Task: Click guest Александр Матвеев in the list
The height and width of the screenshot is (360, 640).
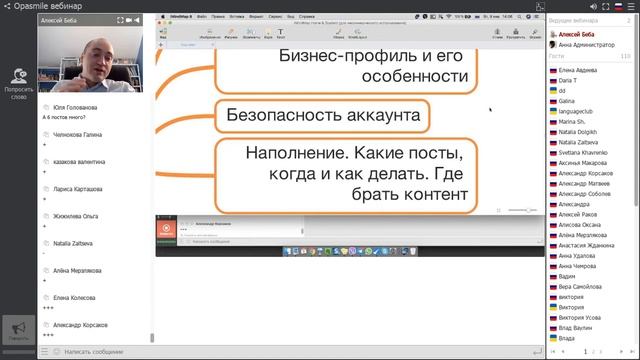Action: pos(584,184)
